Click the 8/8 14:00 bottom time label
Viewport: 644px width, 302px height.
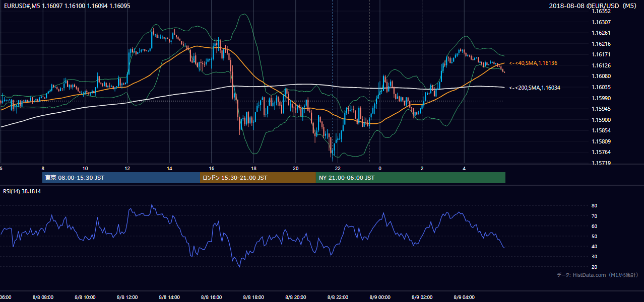point(169,297)
